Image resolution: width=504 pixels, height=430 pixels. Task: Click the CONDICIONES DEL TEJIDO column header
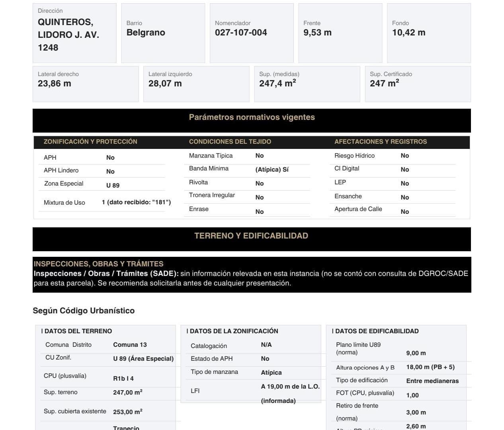230,142
